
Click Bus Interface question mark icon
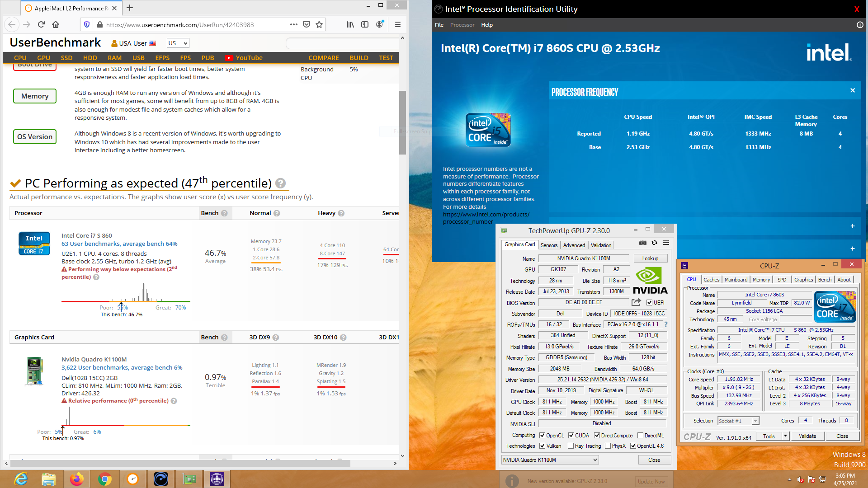click(666, 324)
